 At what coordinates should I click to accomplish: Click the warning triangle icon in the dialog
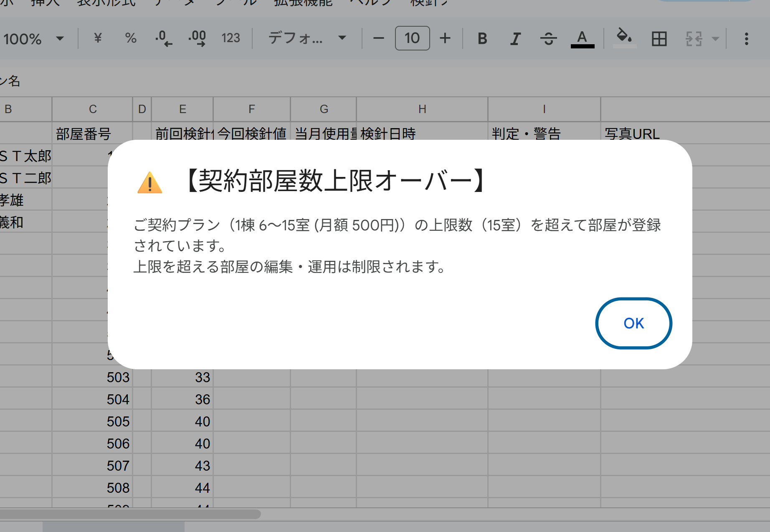(x=150, y=183)
